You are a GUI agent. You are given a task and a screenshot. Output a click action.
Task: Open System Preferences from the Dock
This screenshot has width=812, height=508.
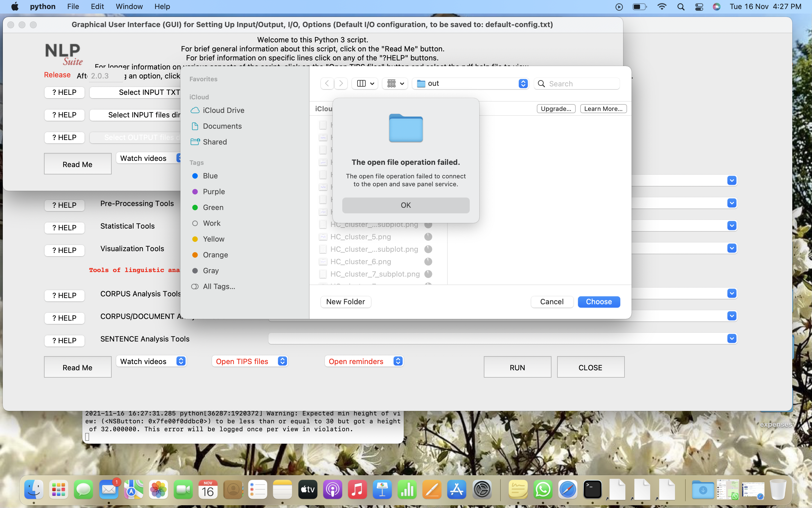point(482,489)
